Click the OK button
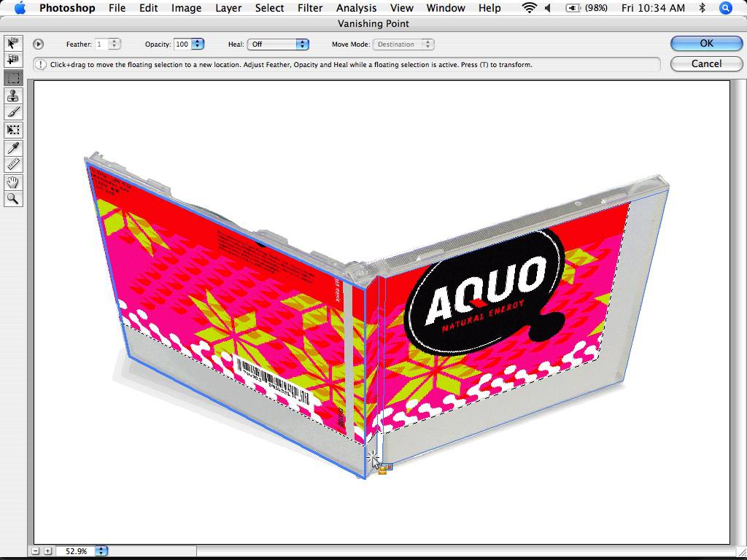 click(x=706, y=43)
